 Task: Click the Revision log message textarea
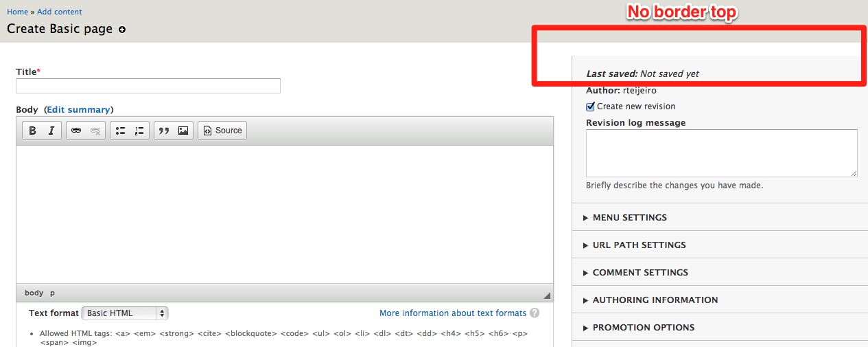[722, 153]
